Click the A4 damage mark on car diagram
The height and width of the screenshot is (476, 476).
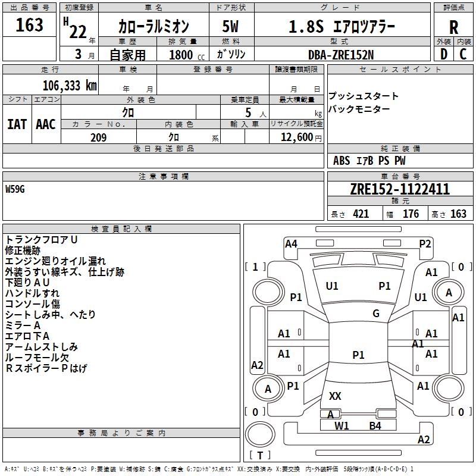(291, 243)
